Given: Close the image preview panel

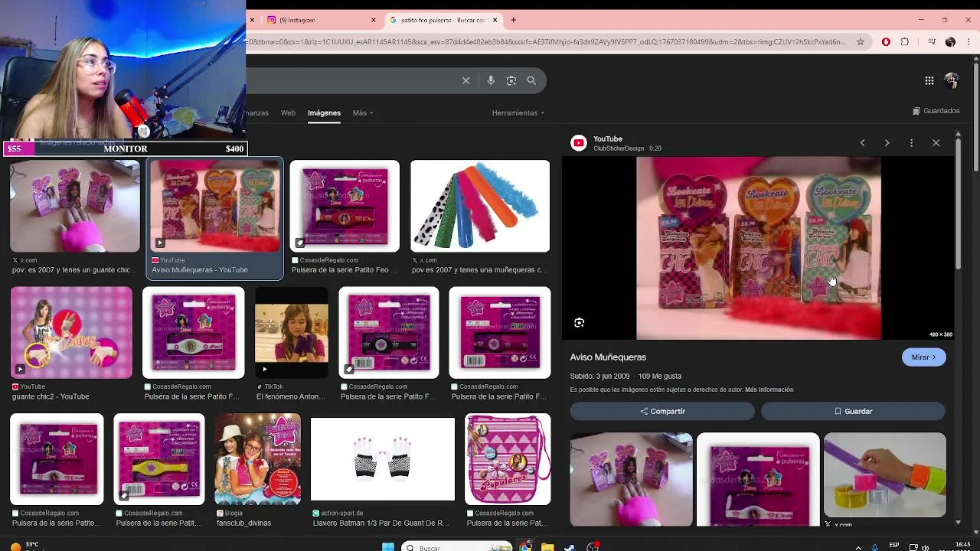Looking at the screenshot, I should 936,143.
